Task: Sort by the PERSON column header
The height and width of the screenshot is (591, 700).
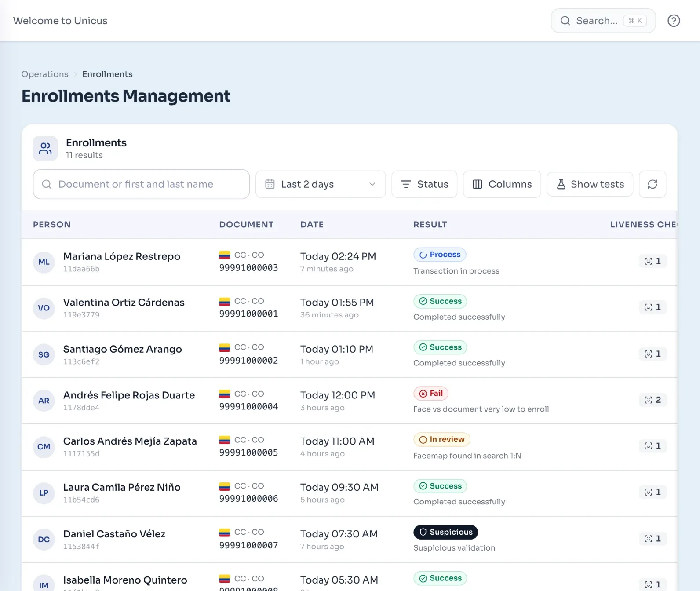Action: [x=52, y=225]
